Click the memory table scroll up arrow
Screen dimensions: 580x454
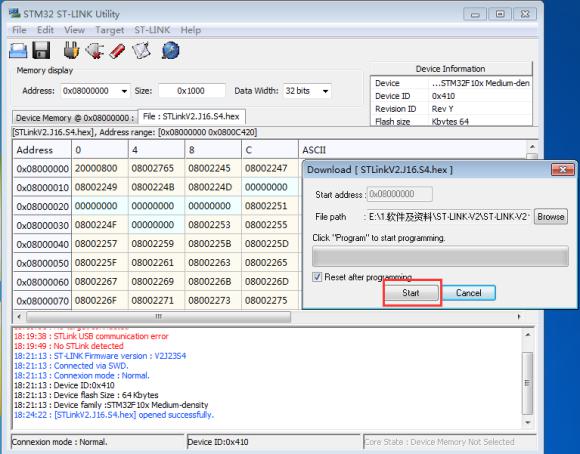pyautogui.click(x=532, y=147)
